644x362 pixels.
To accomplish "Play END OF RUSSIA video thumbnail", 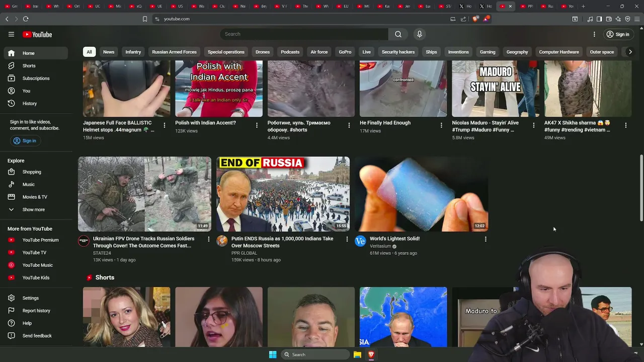I will click(x=283, y=194).
